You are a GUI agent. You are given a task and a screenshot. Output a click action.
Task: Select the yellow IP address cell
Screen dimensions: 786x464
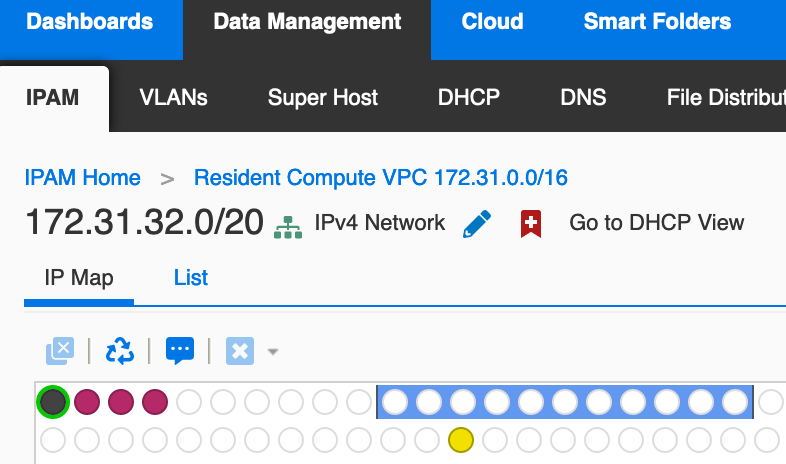[x=460, y=438]
